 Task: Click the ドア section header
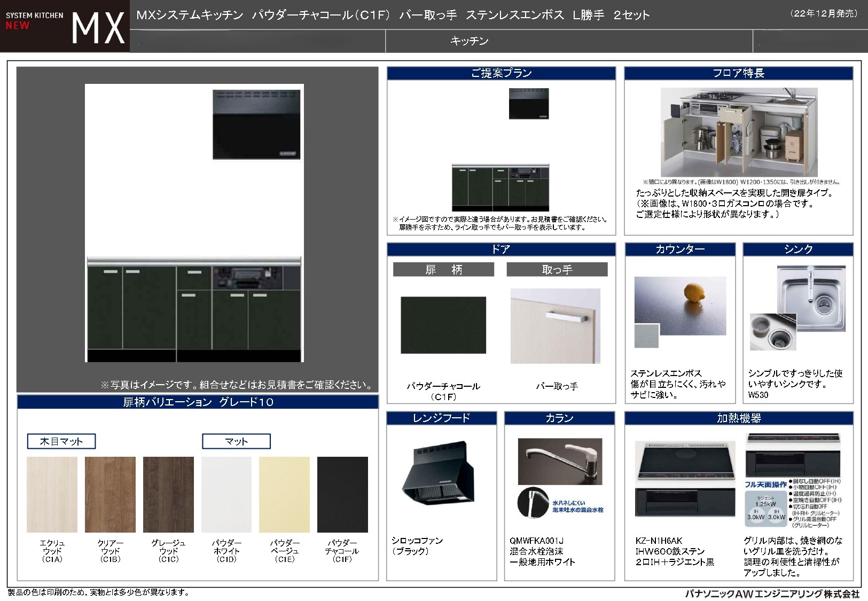click(501, 249)
